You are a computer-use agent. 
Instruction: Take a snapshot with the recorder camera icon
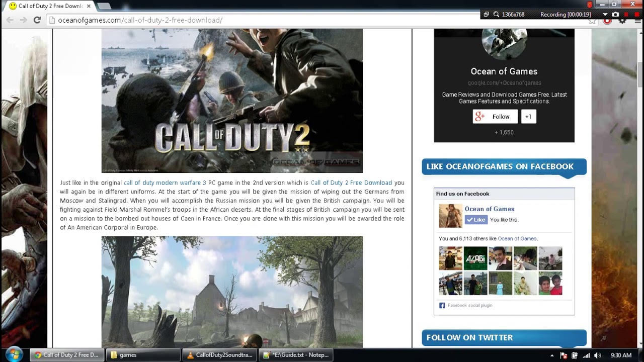(615, 15)
